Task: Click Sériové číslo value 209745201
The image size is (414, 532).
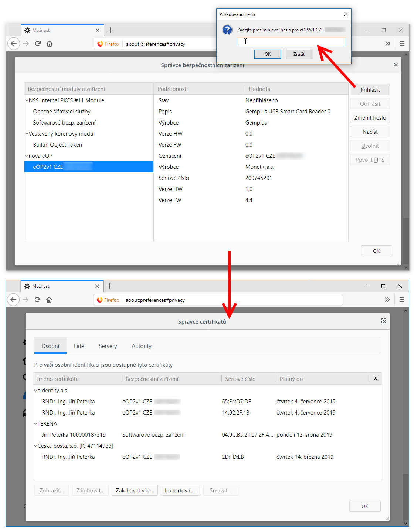Action: (x=259, y=178)
